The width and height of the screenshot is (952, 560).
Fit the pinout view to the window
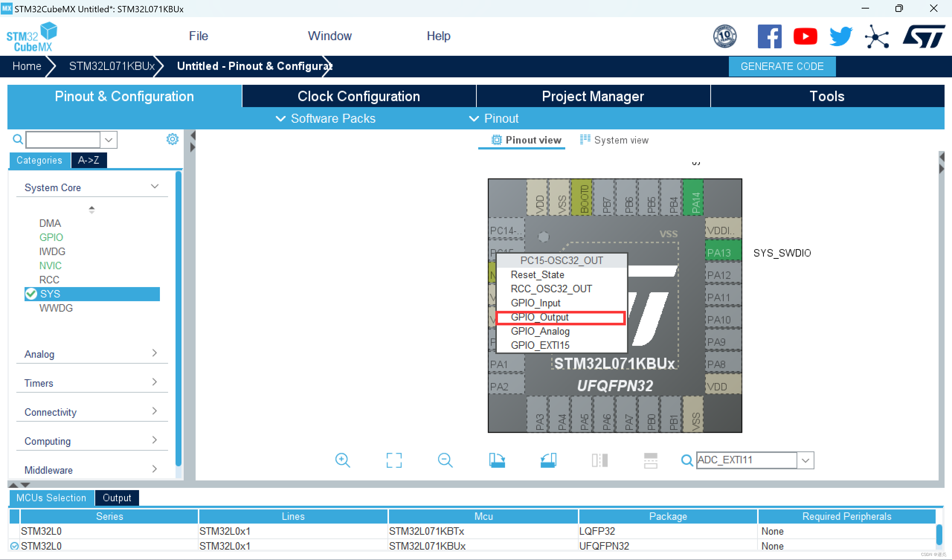point(394,460)
